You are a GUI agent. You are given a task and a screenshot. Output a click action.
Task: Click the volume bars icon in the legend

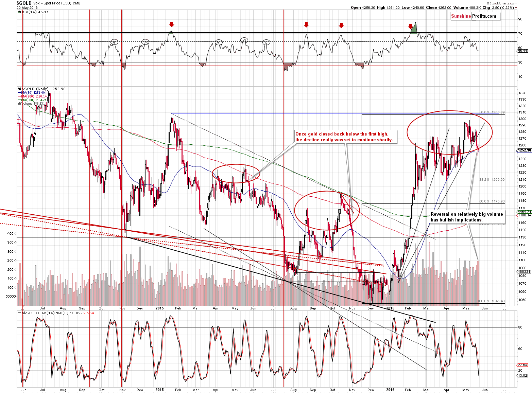pos(19,104)
